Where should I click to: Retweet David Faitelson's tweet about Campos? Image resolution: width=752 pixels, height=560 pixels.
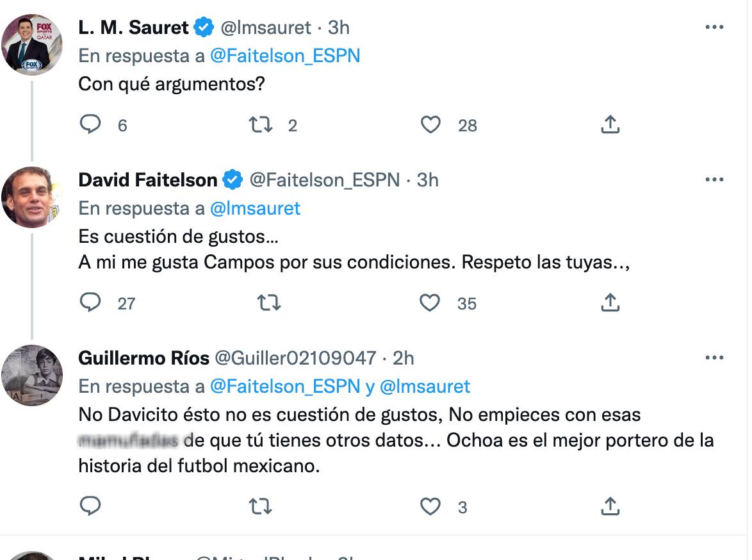268,302
